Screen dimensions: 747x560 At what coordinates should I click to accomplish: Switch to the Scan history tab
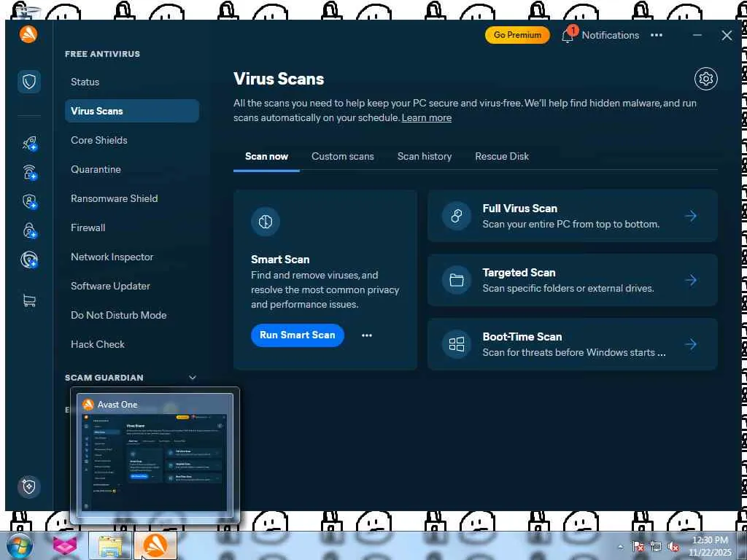(425, 156)
